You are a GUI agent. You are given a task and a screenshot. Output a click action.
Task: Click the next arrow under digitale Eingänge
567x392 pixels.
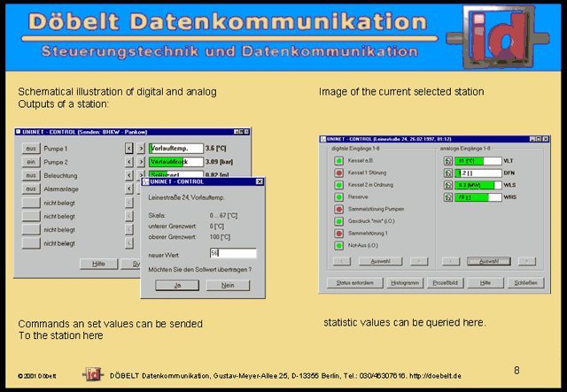coord(419,261)
